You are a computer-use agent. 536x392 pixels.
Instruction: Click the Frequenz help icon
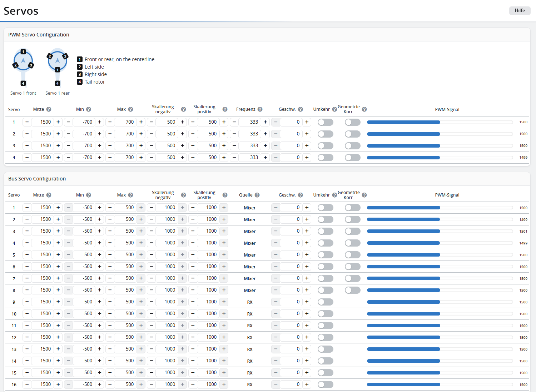[260, 109]
